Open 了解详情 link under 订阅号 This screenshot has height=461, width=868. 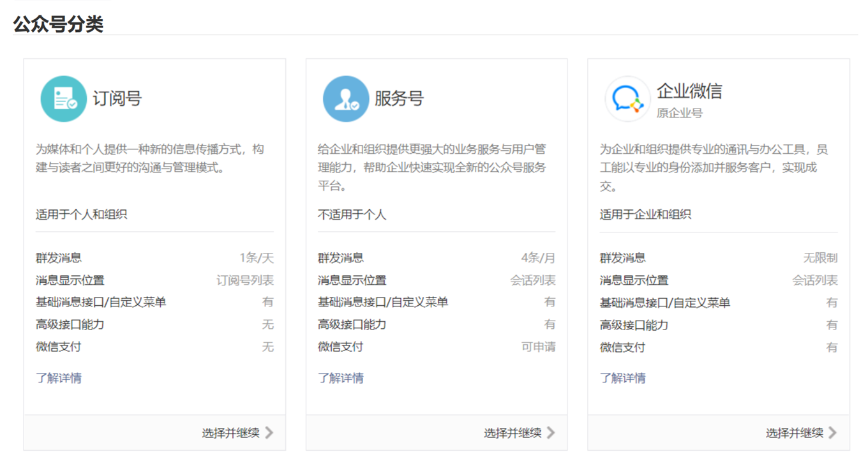tap(59, 378)
